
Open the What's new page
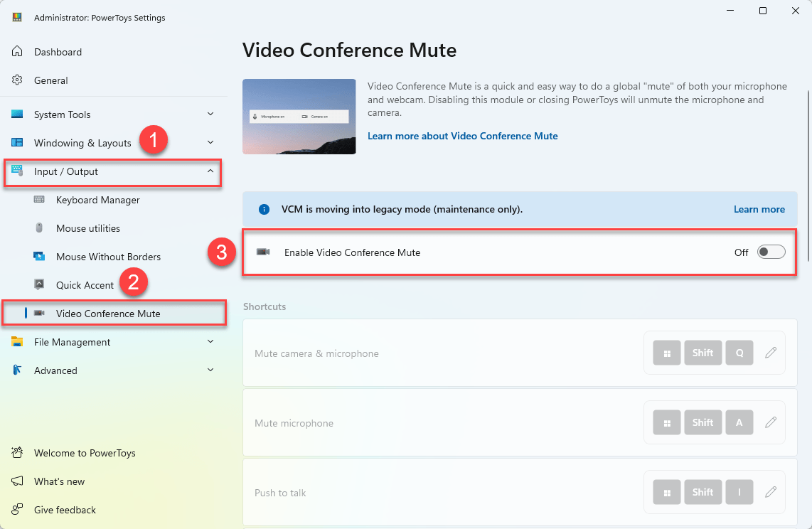click(59, 481)
